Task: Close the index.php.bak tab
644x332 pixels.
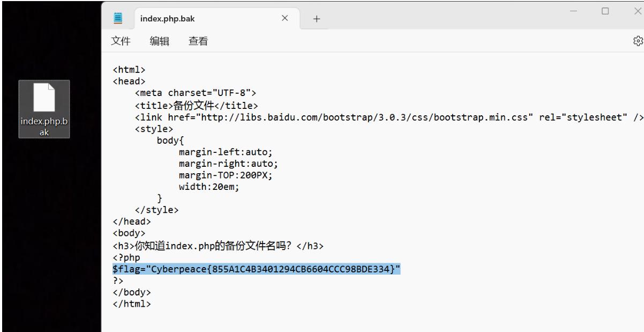Action: pyautogui.click(x=284, y=18)
